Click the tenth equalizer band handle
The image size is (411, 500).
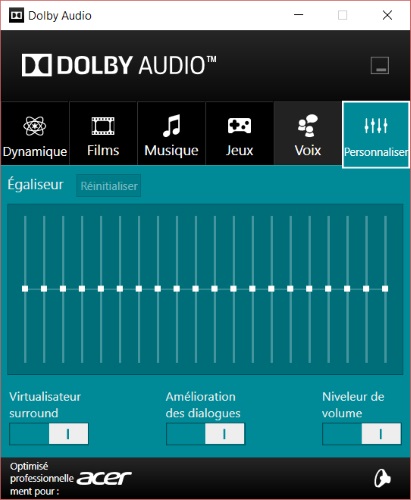(x=196, y=289)
